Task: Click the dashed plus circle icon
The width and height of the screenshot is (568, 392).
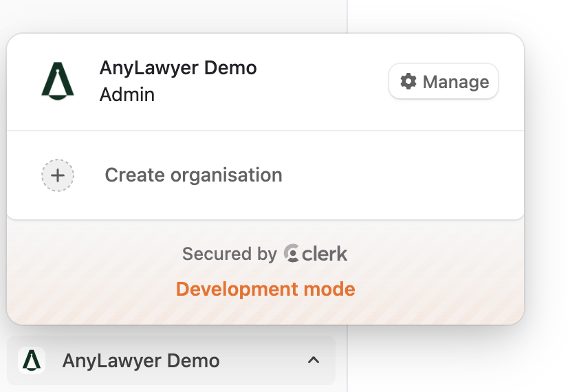Action: (58, 175)
